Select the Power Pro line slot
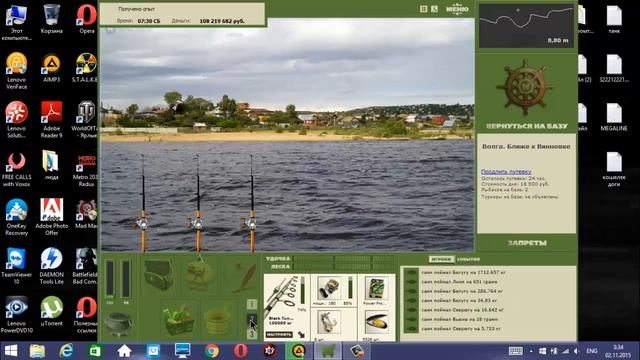640x360 pixels. (376, 288)
